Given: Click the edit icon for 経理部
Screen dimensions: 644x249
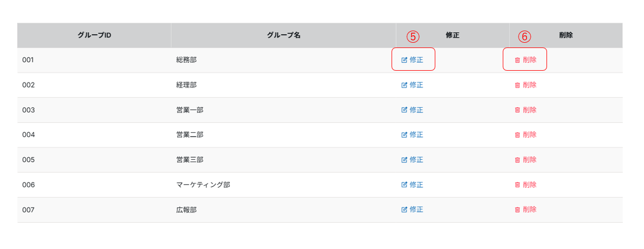Looking at the screenshot, I should (x=404, y=85).
